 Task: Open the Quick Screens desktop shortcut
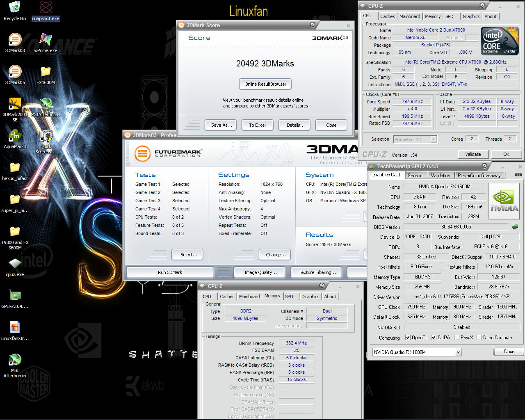pyautogui.click(x=46, y=142)
